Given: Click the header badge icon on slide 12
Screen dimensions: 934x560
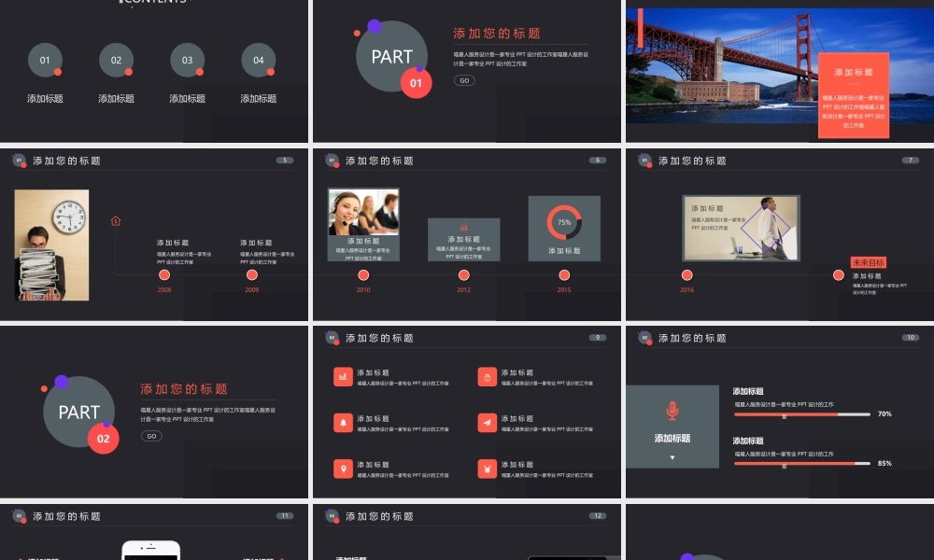Looking at the screenshot, I should [333, 516].
